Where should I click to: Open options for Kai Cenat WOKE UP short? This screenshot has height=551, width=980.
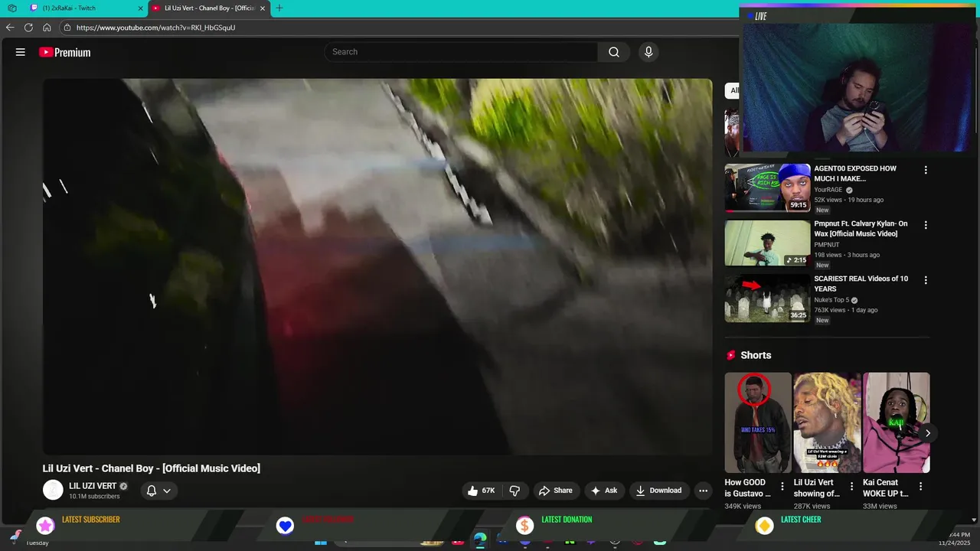point(920,486)
